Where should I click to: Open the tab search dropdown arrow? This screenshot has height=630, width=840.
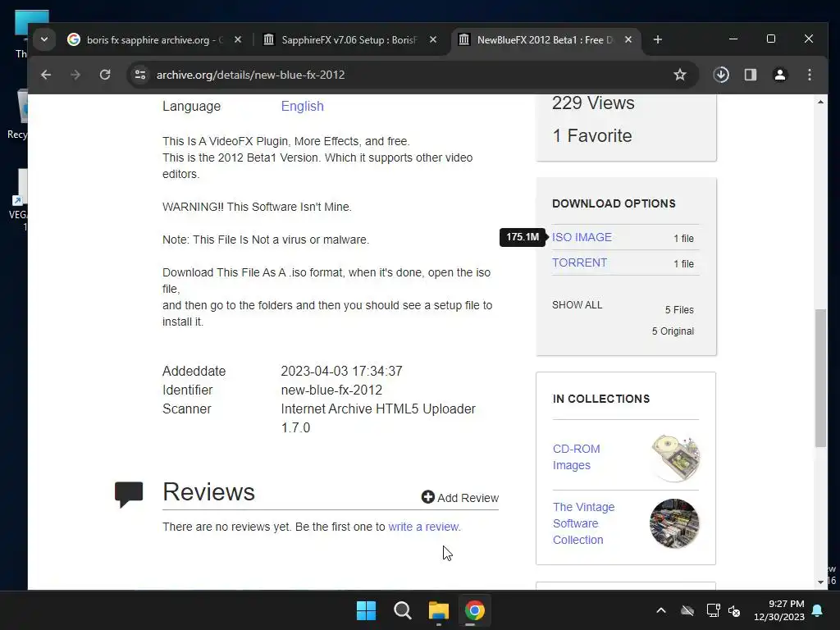tap(44, 39)
